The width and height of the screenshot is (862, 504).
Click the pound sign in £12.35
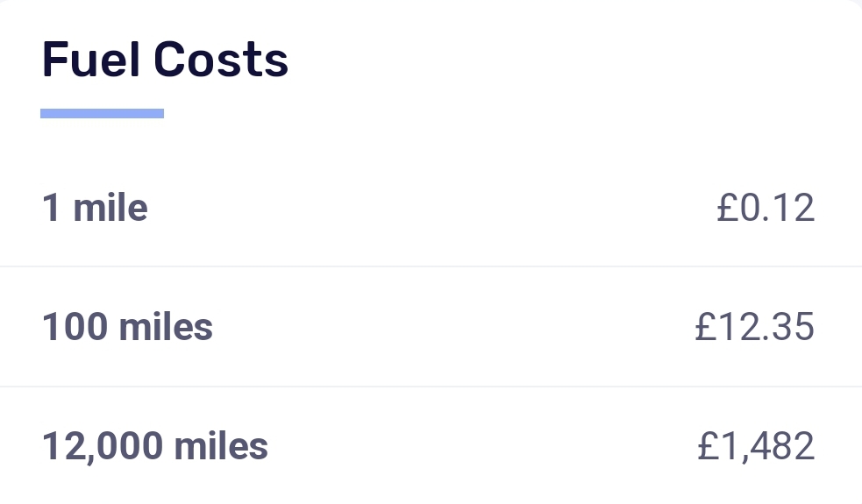(706, 328)
